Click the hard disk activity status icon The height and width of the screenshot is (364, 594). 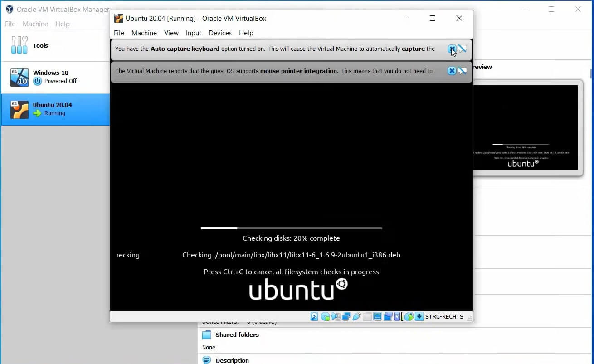click(x=314, y=316)
